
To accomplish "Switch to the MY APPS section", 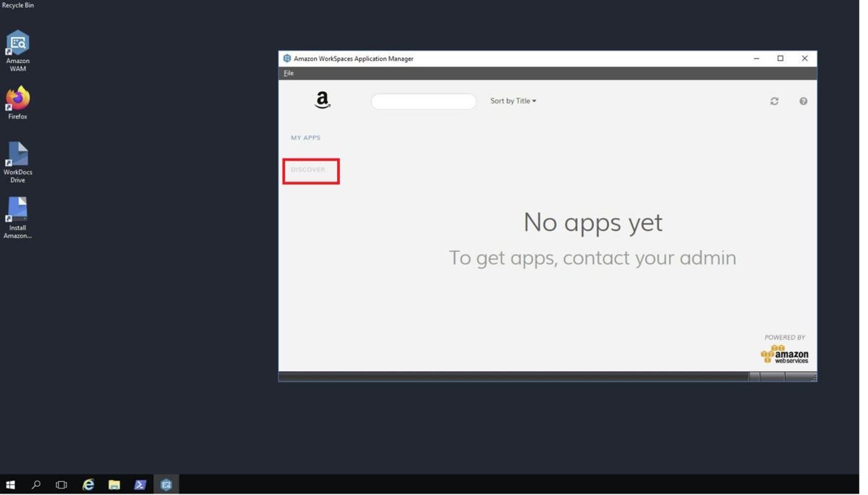I will [305, 137].
